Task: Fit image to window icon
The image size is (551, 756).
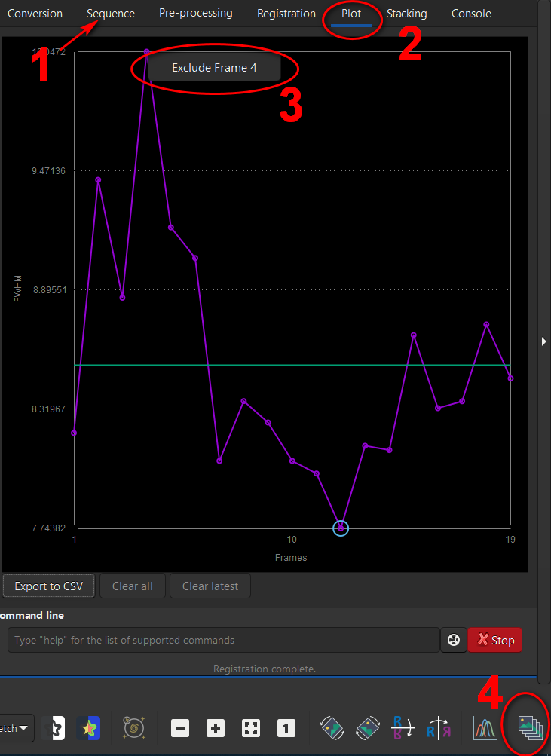Action: tap(251, 728)
